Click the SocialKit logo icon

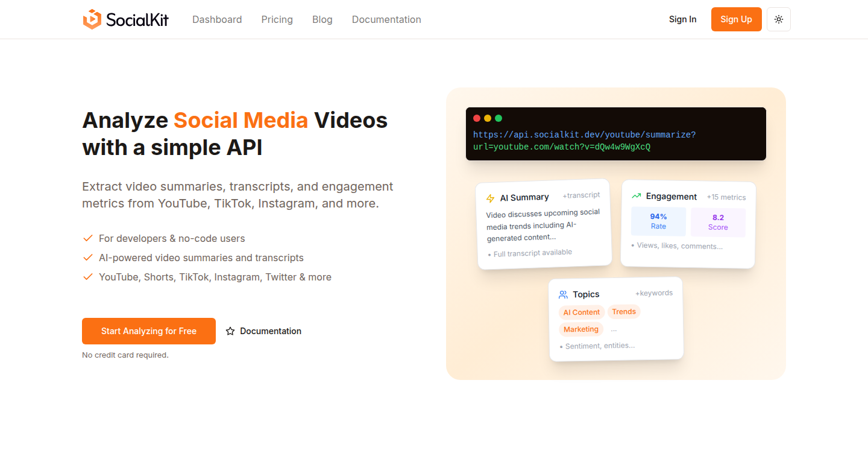(92, 19)
